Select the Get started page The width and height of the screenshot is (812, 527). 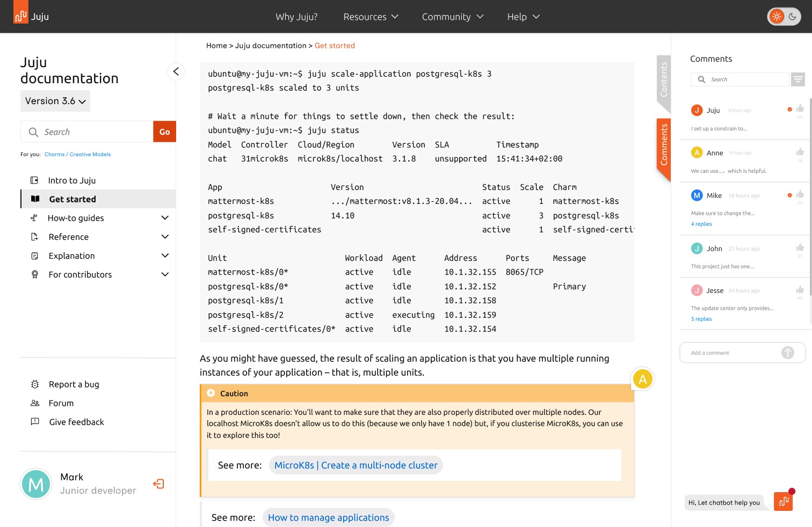pos(98,199)
